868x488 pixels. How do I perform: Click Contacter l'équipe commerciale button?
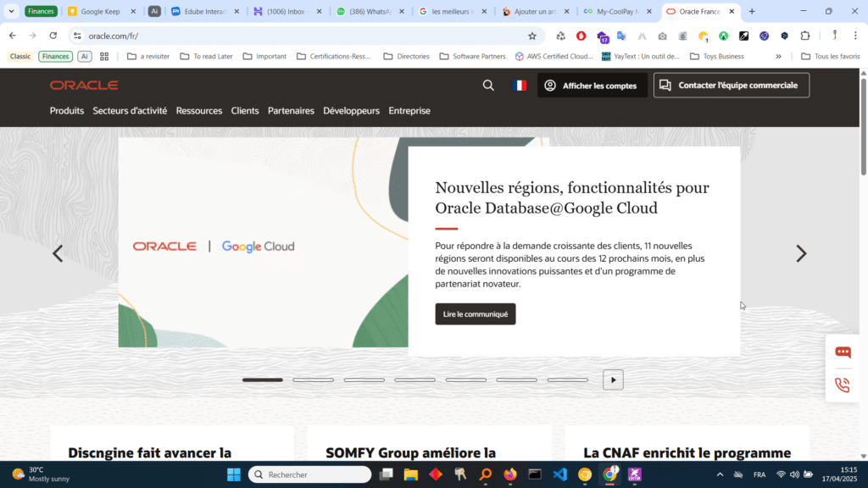tap(732, 86)
